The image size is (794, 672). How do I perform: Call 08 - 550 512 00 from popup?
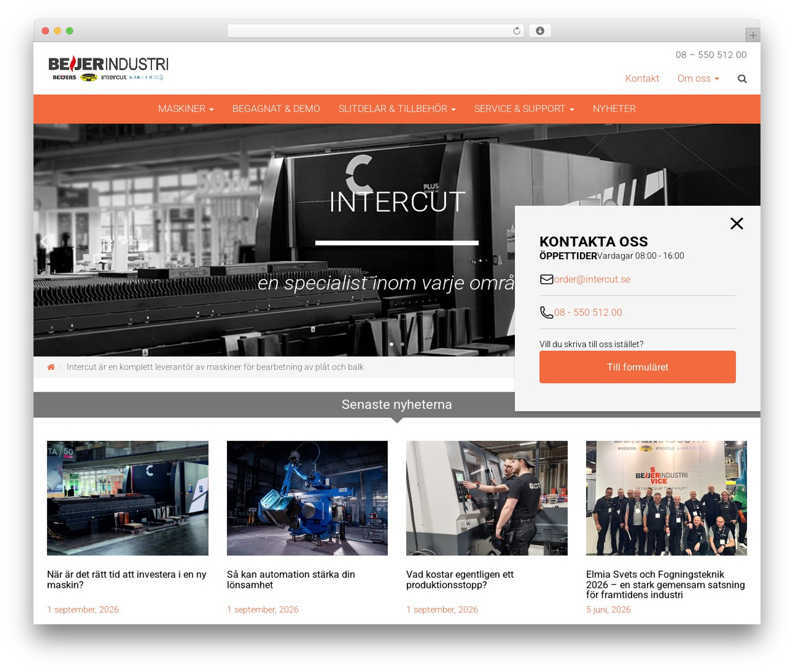pos(588,312)
